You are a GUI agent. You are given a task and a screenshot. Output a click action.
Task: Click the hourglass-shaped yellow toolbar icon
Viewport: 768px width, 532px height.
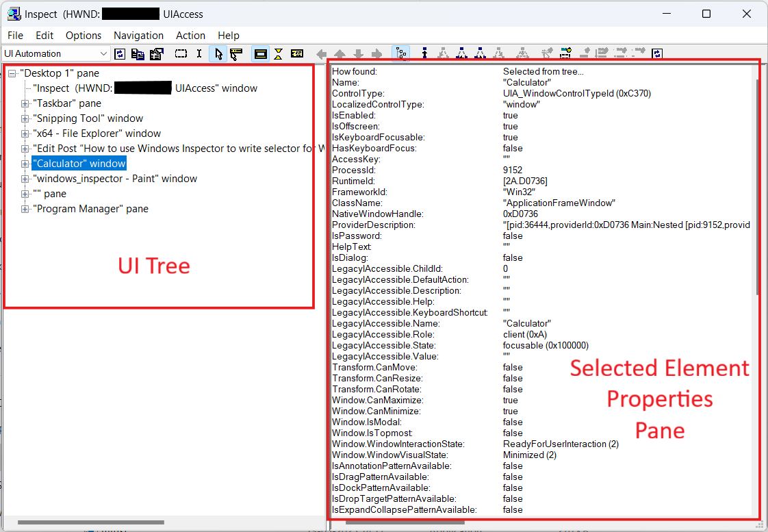[279, 53]
